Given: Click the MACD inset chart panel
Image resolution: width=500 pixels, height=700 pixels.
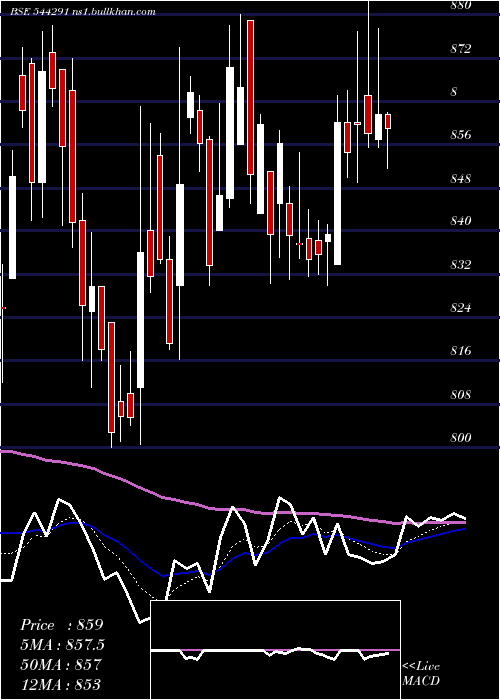Looking at the screenshot, I should point(275,650).
